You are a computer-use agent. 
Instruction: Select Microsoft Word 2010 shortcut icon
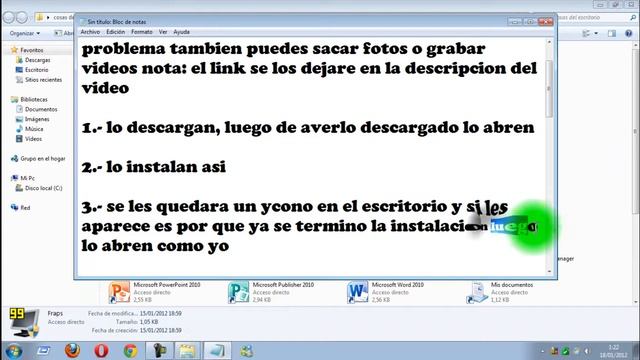358,292
